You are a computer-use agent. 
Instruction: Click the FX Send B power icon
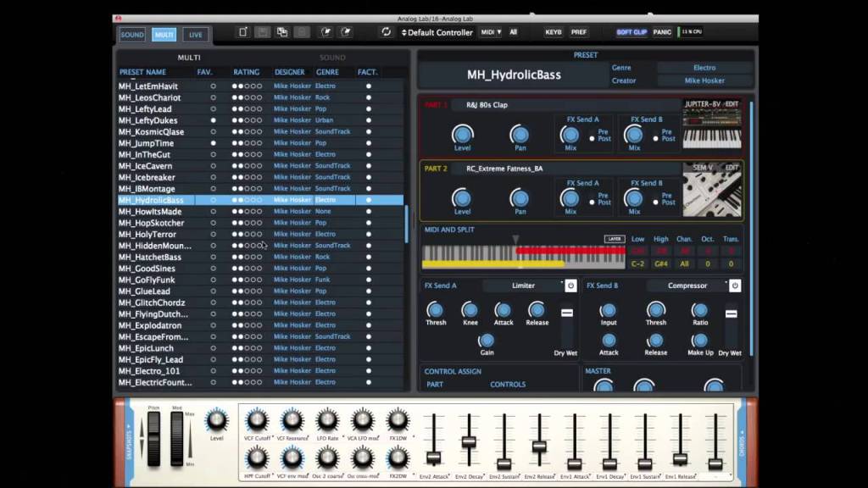[x=735, y=286]
